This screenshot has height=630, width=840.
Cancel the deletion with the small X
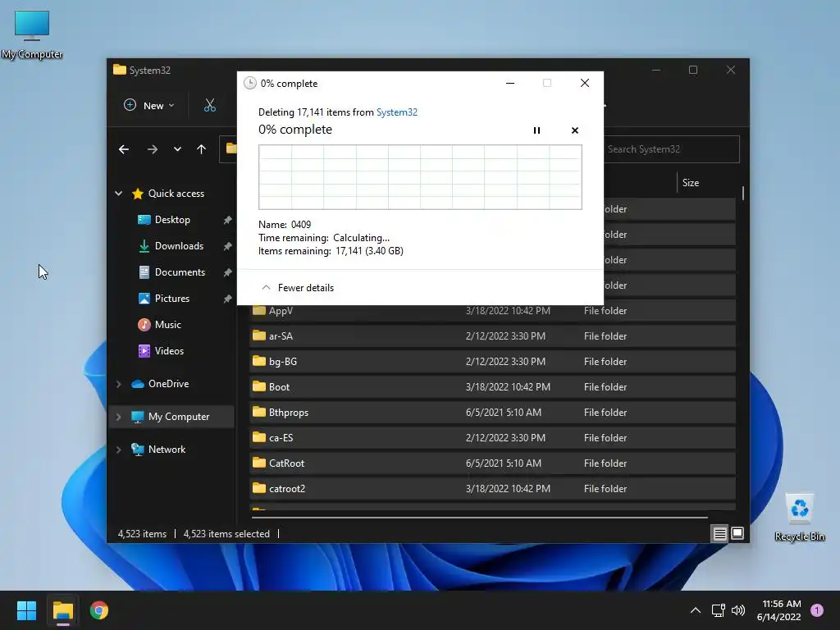575,130
